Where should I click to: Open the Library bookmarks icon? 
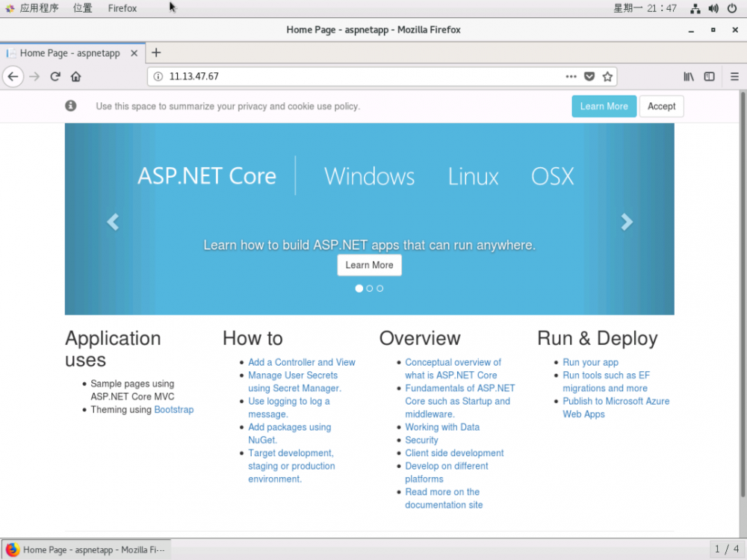689,77
